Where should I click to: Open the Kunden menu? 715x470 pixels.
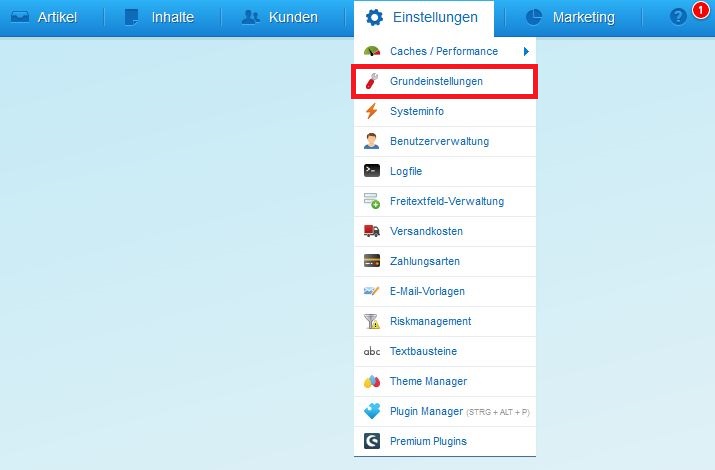(x=280, y=17)
